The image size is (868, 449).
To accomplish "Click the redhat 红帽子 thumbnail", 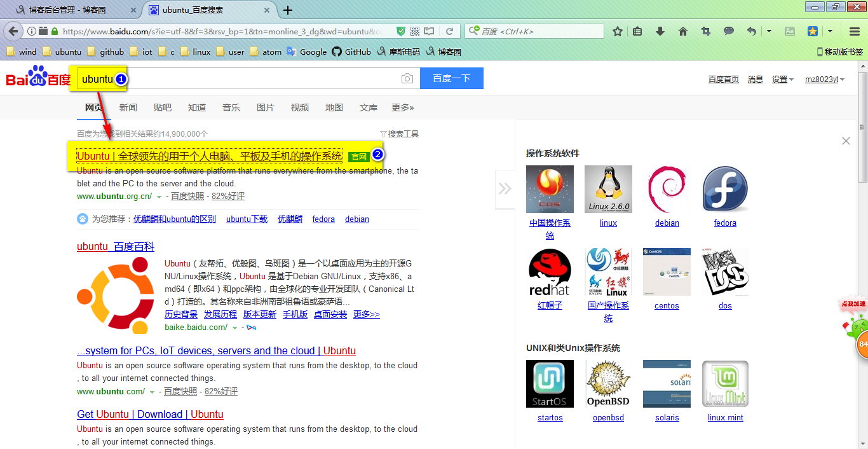I will 550,272.
